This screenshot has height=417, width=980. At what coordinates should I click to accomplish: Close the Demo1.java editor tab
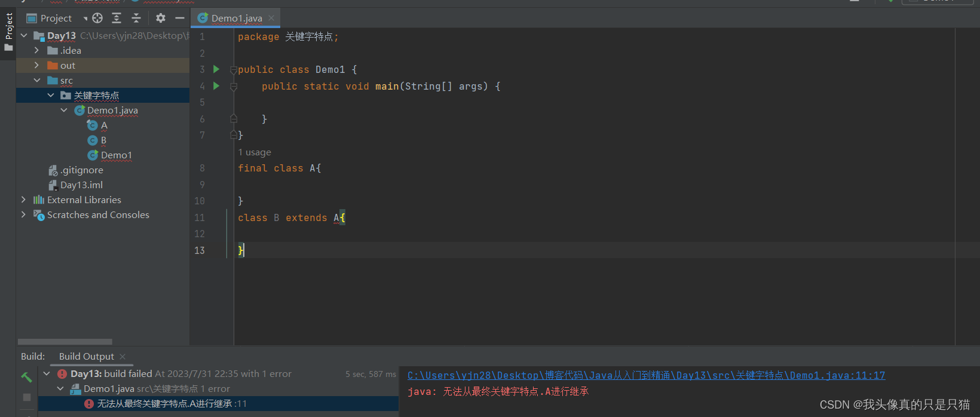click(271, 18)
